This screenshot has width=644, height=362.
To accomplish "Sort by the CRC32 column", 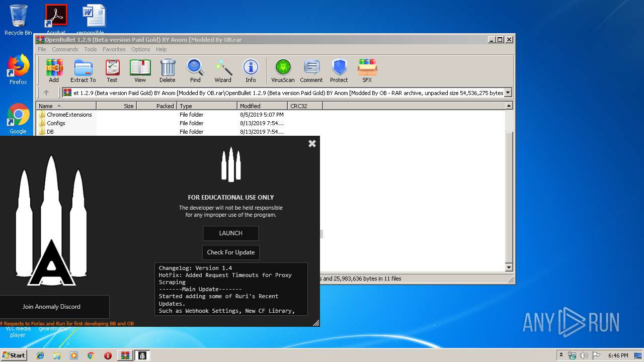I will click(x=305, y=106).
